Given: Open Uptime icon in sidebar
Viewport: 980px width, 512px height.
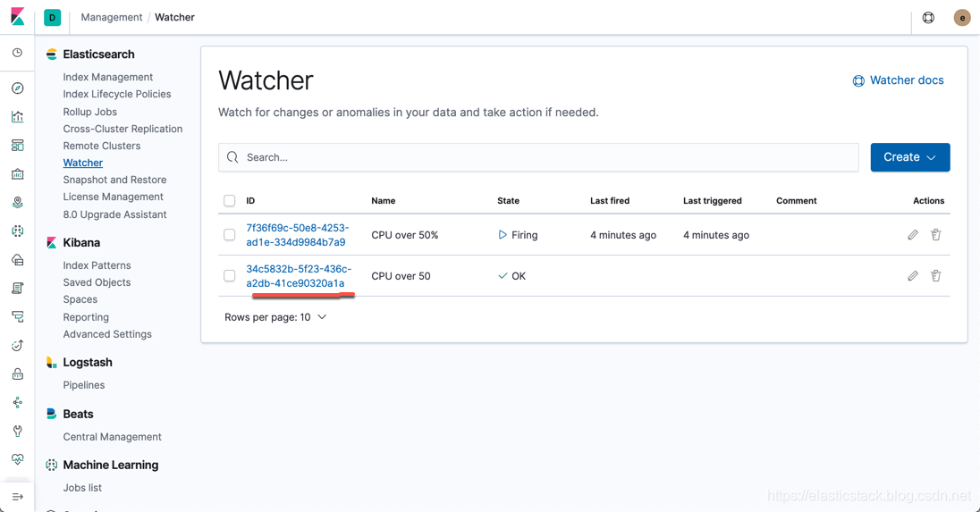Looking at the screenshot, I should (18, 345).
